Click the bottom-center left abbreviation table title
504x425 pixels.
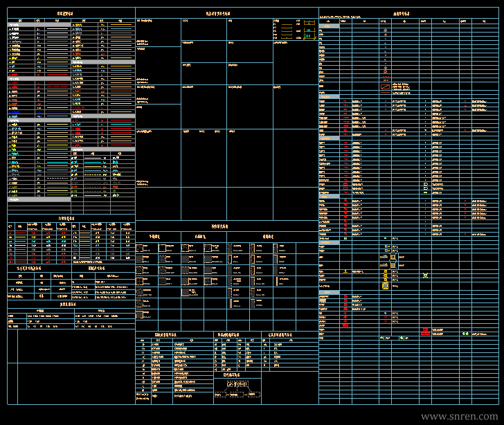tap(166, 334)
